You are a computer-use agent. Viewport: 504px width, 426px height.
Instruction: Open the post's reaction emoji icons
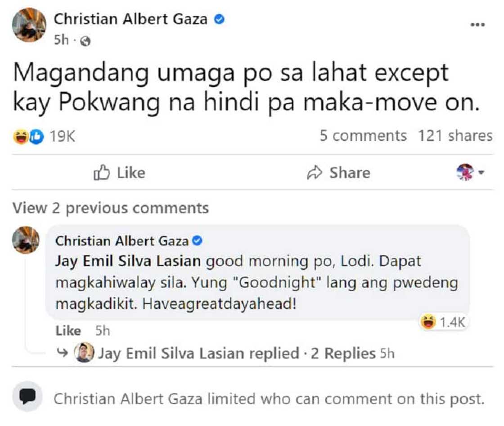point(29,136)
